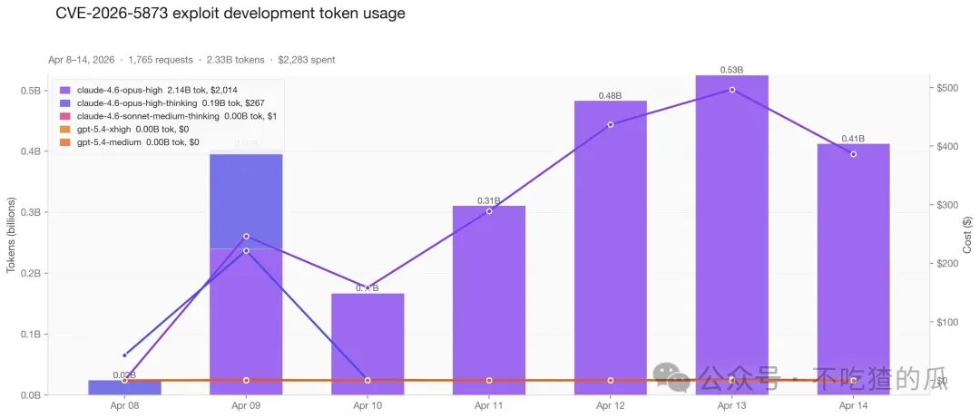Click the Apr 14 cost line data point
Image resolution: width=980 pixels, height=418 pixels.
pos(853,154)
